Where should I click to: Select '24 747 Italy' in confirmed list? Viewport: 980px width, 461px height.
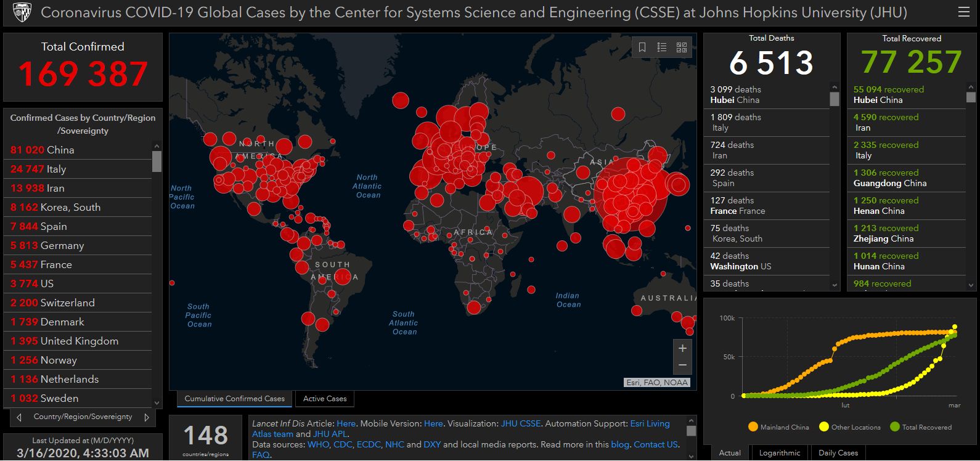pos(78,169)
